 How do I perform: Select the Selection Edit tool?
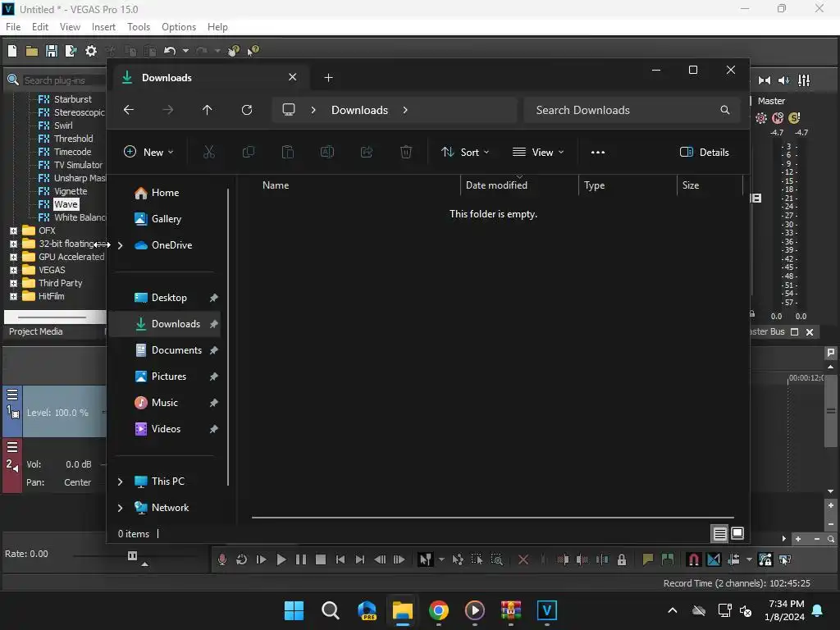coord(477,559)
